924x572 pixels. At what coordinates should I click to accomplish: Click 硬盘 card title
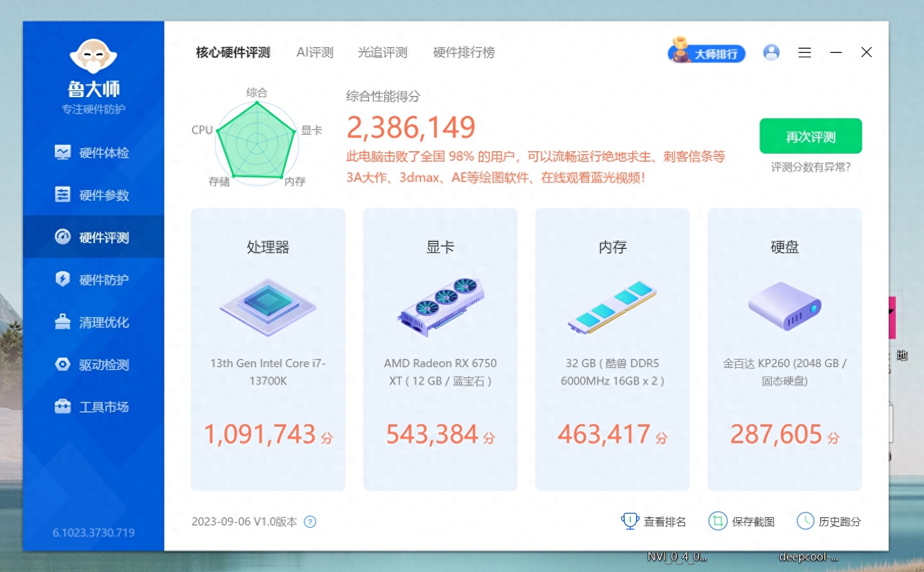[784, 247]
